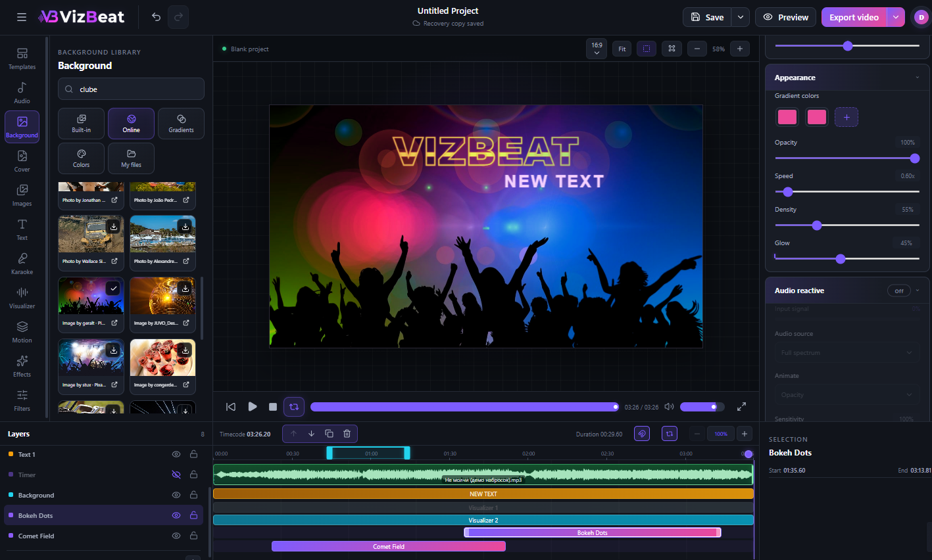Toggle loop playback button under canvas
Image resolution: width=932 pixels, height=560 pixels.
[x=294, y=407]
